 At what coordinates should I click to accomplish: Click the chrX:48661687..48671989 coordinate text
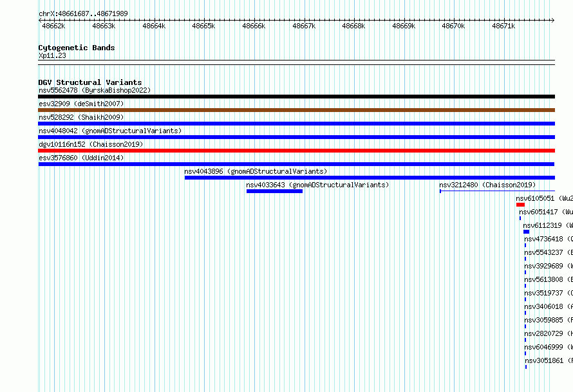click(x=83, y=14)
